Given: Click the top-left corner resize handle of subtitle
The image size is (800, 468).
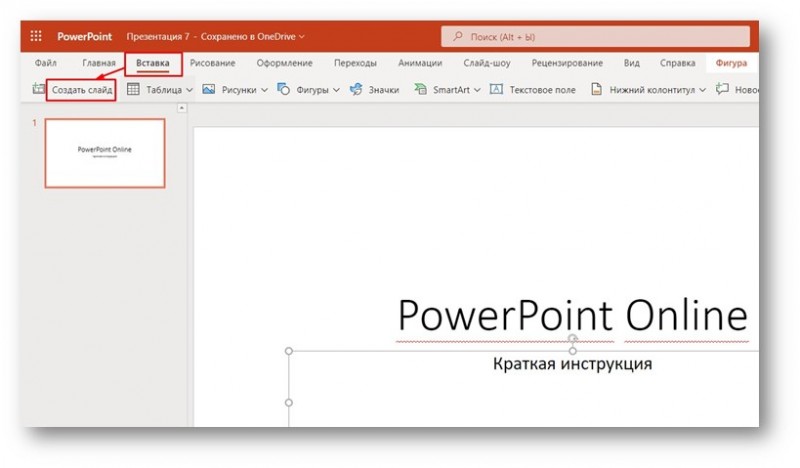Looking at the screenshot, I should pyautogui.click(x=289, y=351).
